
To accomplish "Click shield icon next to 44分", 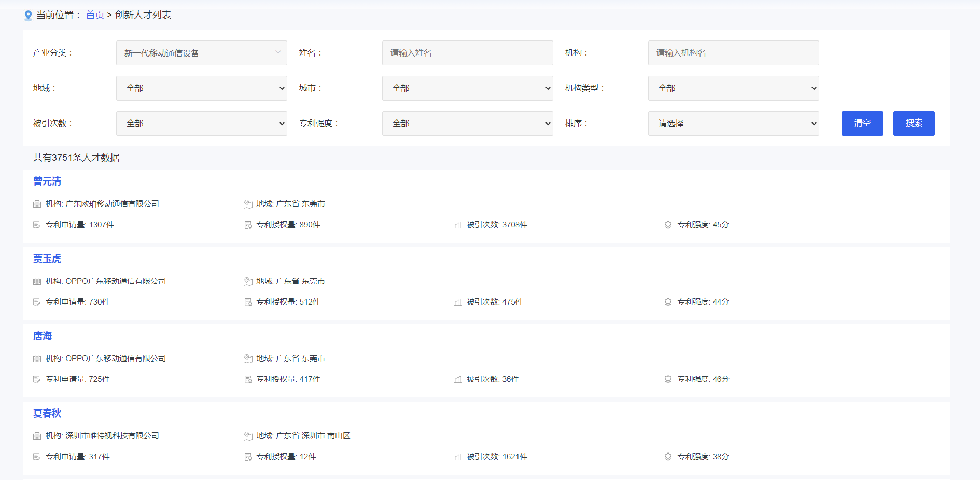I will pyautogui.click(x=668, y=303).
